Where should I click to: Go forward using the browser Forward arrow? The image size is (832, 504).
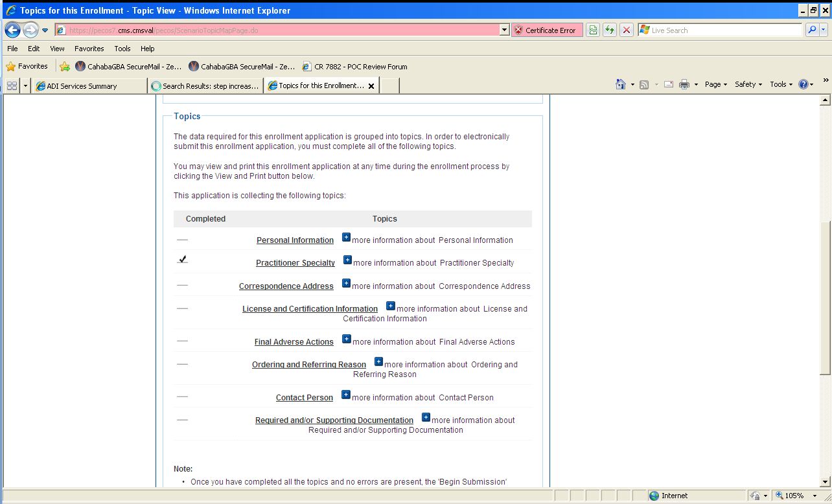tap(30, 30)
